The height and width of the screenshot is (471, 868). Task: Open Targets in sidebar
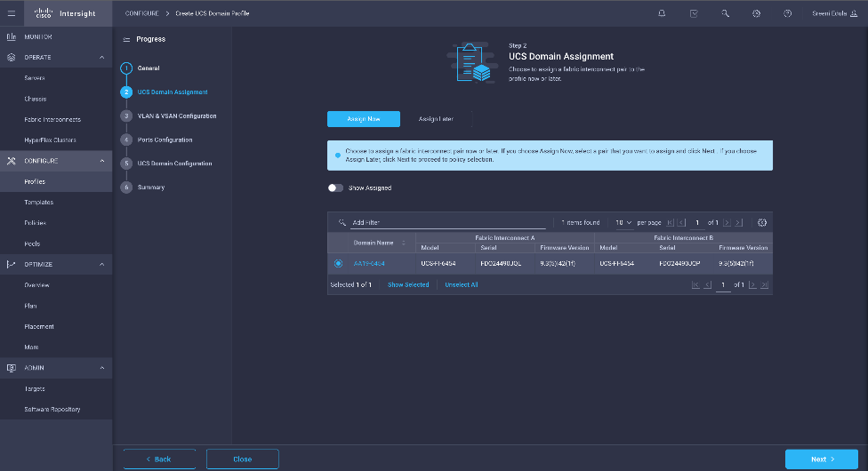(x=35, y=388)
